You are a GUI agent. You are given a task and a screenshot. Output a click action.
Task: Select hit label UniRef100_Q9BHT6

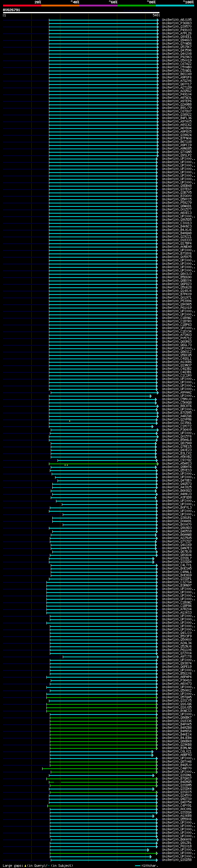click(x=177, y=467)
